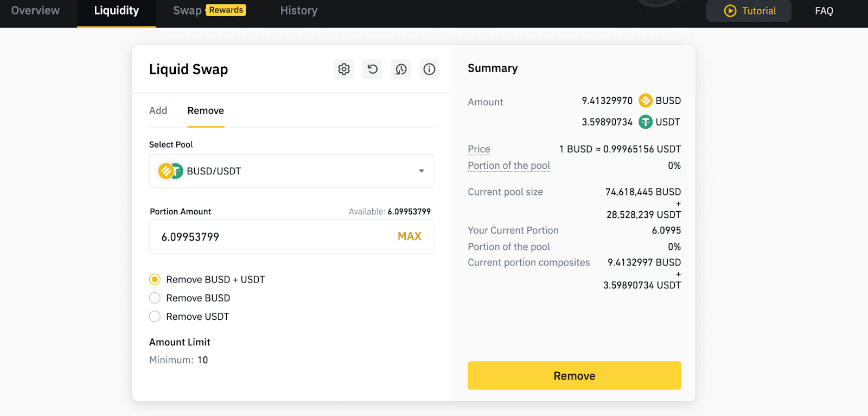The height and width of the screenshot is (416, 868).
Task: Click the USDT coin icon in Summary
Action: [x=646, y=122]
